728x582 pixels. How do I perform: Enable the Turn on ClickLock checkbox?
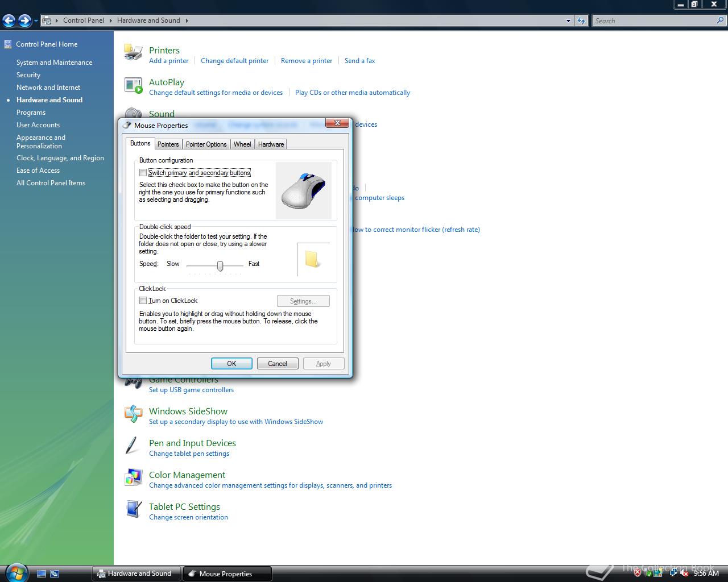point(143,301)
